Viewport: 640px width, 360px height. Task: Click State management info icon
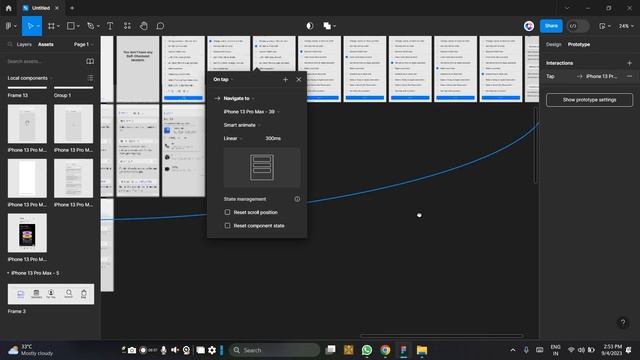tap(297, 199)
